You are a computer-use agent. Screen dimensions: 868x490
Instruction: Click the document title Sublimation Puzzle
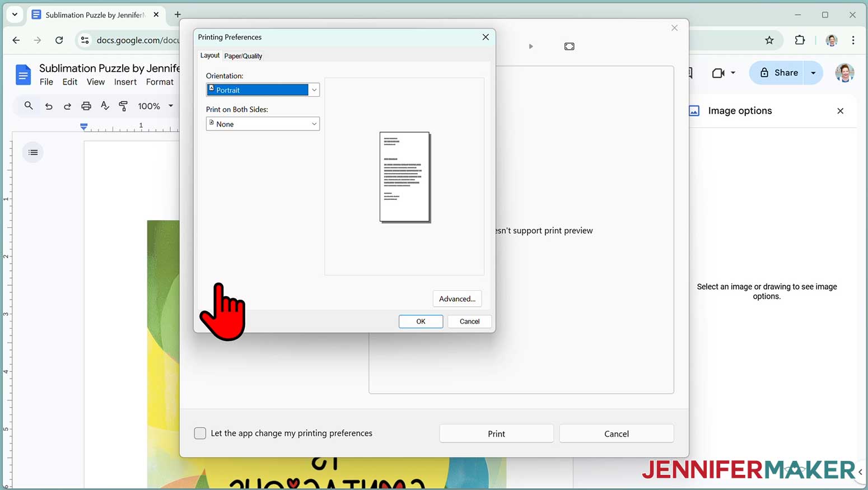coord(110,68)
